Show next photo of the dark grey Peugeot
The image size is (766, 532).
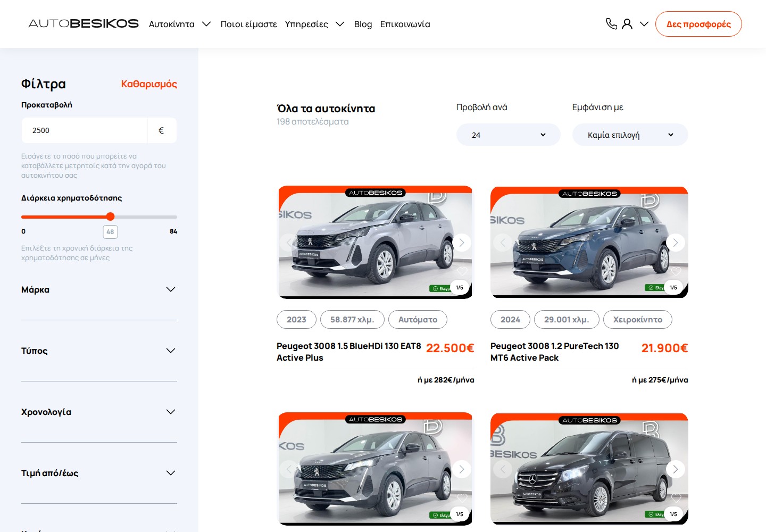[462, 469]
